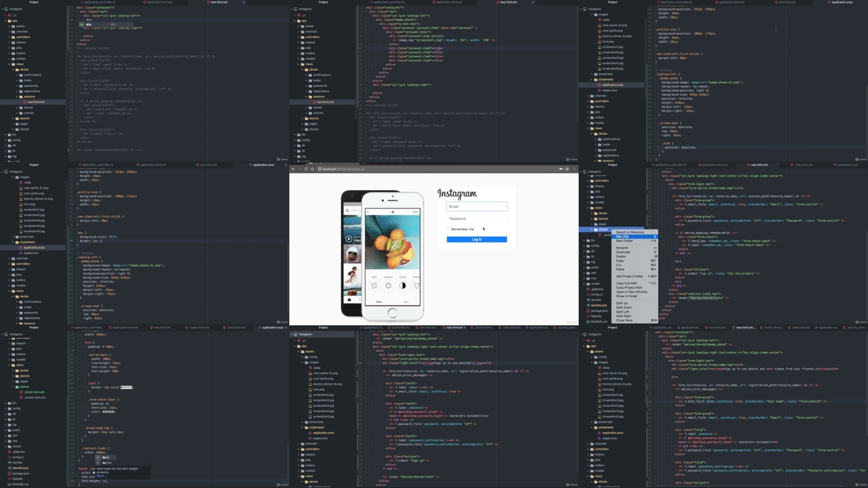Expand the lib folder in the bold-autocomplete editor's tree
Image resolution: width=868 pixels, height=488 pixels.
[x=6, y=419]
